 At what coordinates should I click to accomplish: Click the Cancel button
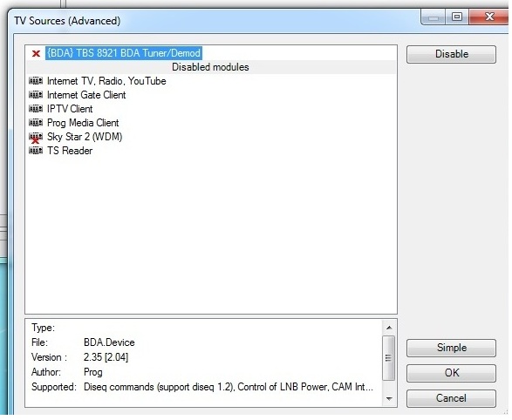(451, 398)
